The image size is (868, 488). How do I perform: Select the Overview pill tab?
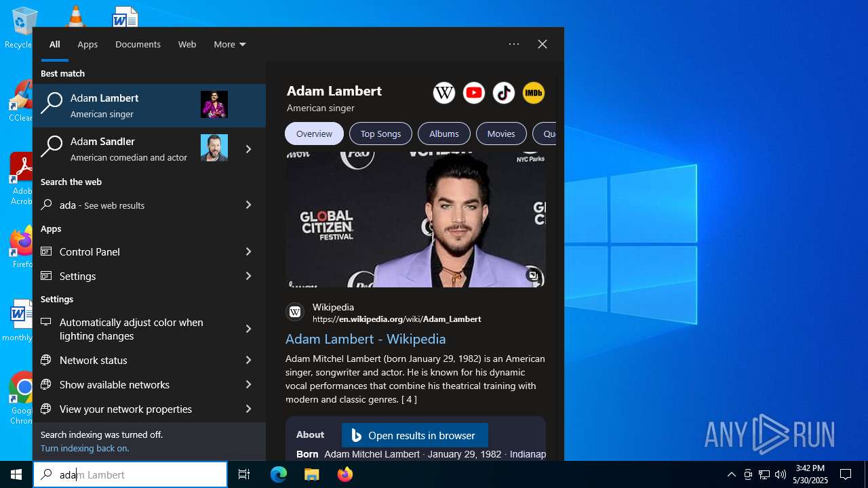point(314,134)
